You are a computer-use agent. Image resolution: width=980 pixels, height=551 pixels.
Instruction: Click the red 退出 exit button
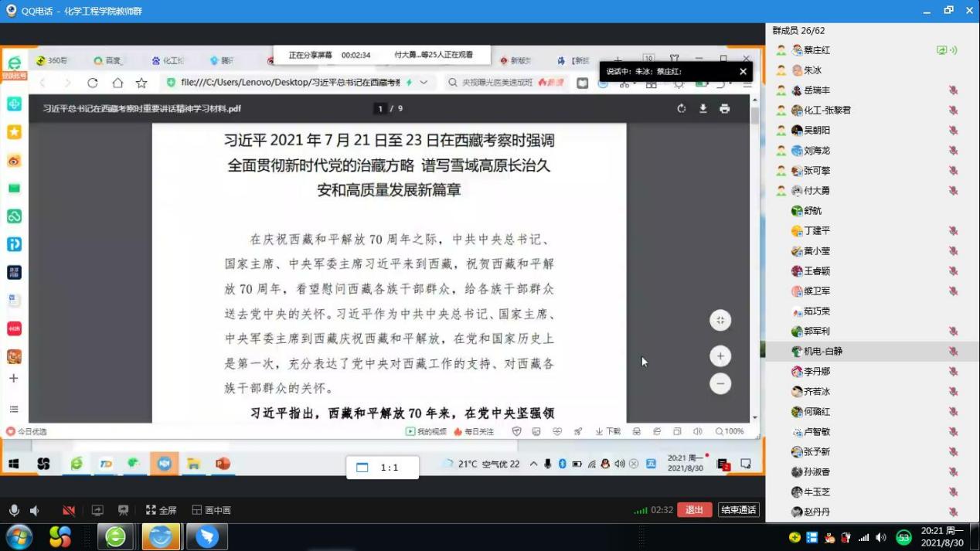(x=694, y=510)
